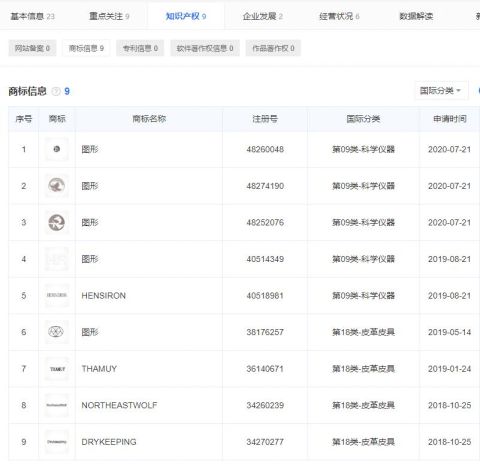Image resolution: width=480 pixels, height=467 pixels.
Task: Click the 专利信息 0 filter button
Action: pos(140,48)
